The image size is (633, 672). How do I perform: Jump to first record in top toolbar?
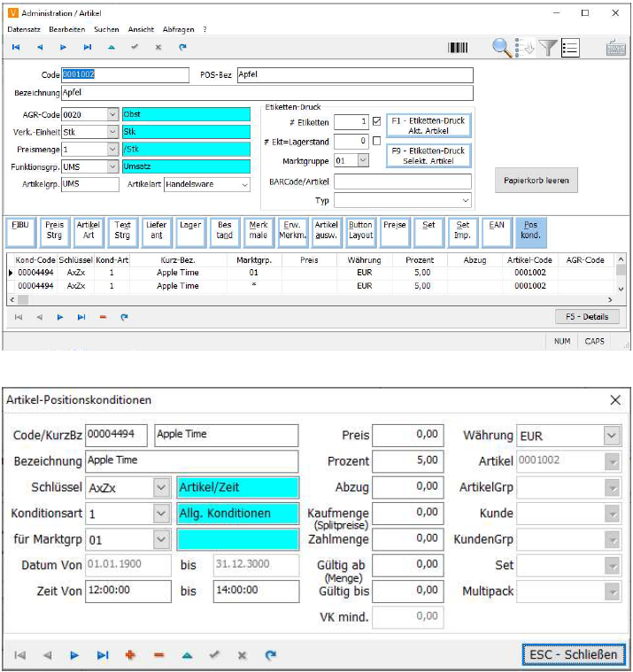(16, 47)
